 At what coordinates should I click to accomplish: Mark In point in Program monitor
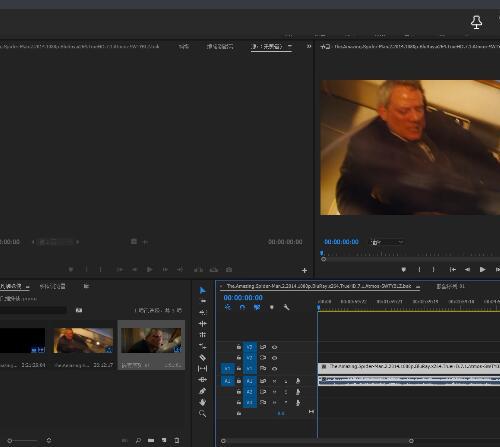coord(419,269)
